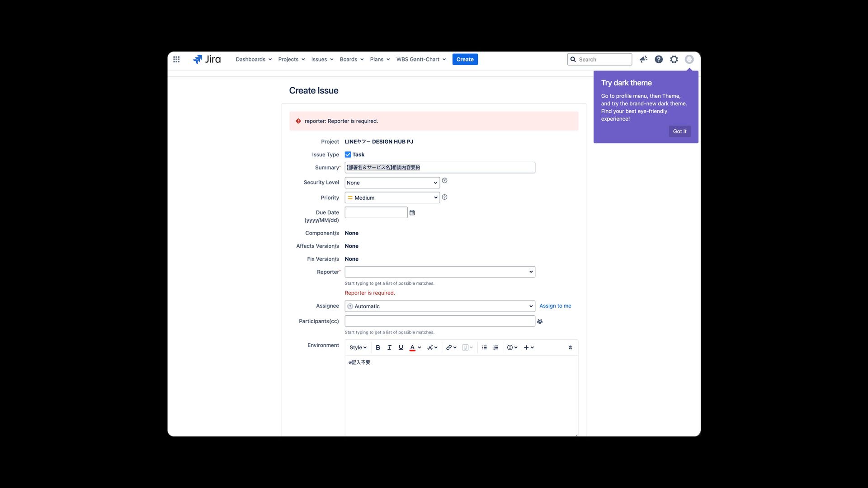
Task: Click the Environment editor resize handle
Action: [x=576, y=435]
